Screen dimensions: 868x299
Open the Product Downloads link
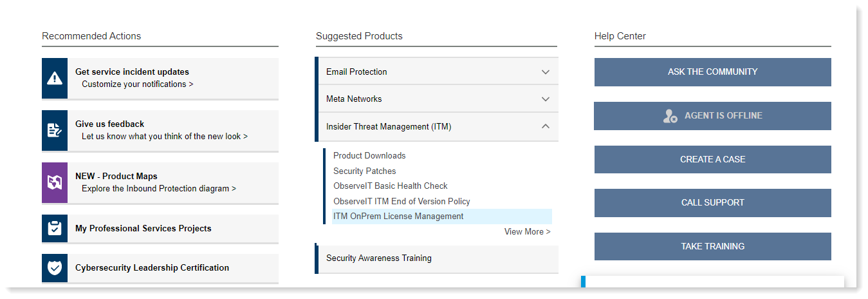click(369, 156)
